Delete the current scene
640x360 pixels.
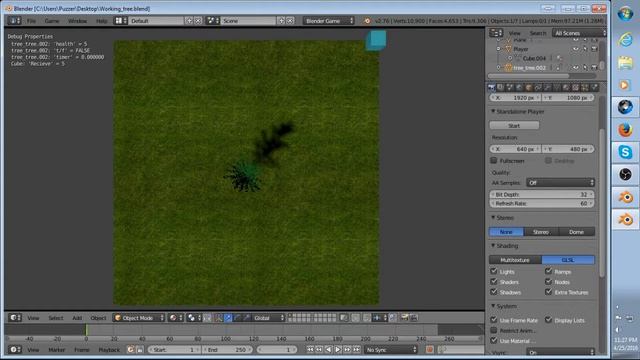tap(290, 20)
